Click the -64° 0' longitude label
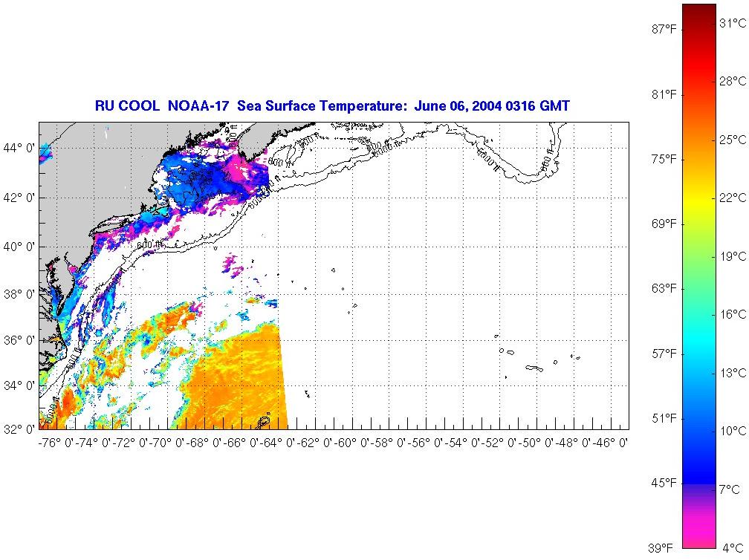749x560 pixels. pos(278,443)
